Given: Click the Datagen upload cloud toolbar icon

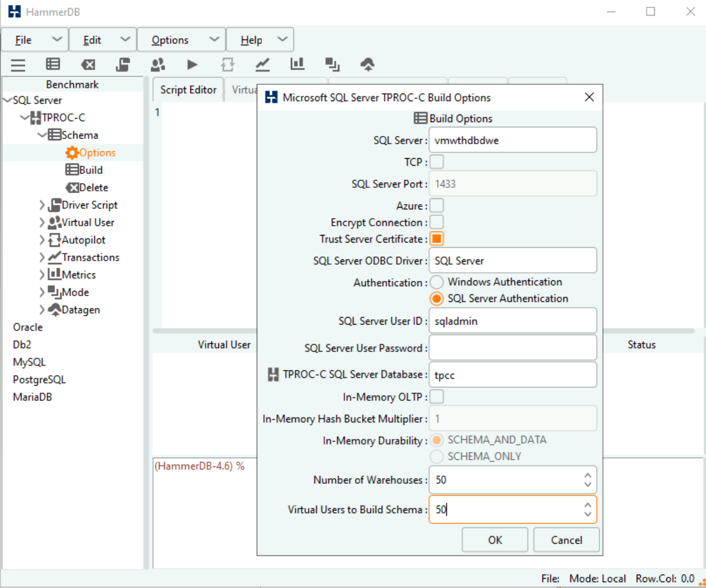Looking at the screenshot, I should pos(367,65).
